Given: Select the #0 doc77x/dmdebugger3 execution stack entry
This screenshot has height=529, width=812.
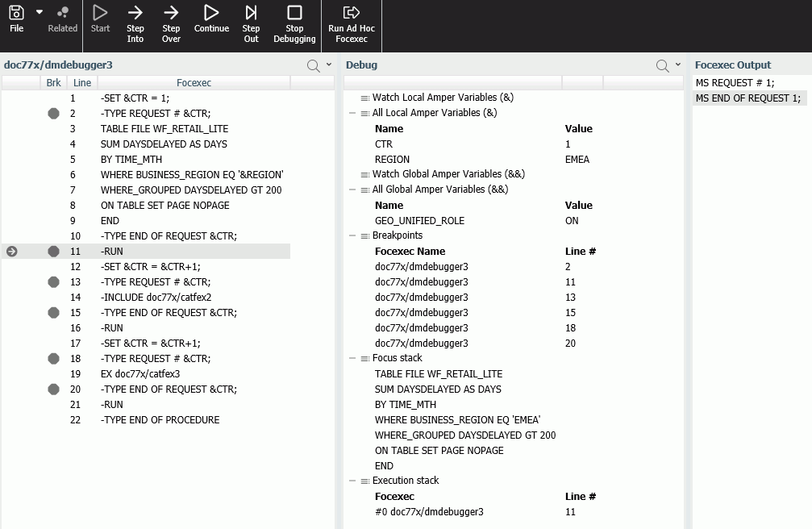Looking at the screenshot, I should 429,512.
